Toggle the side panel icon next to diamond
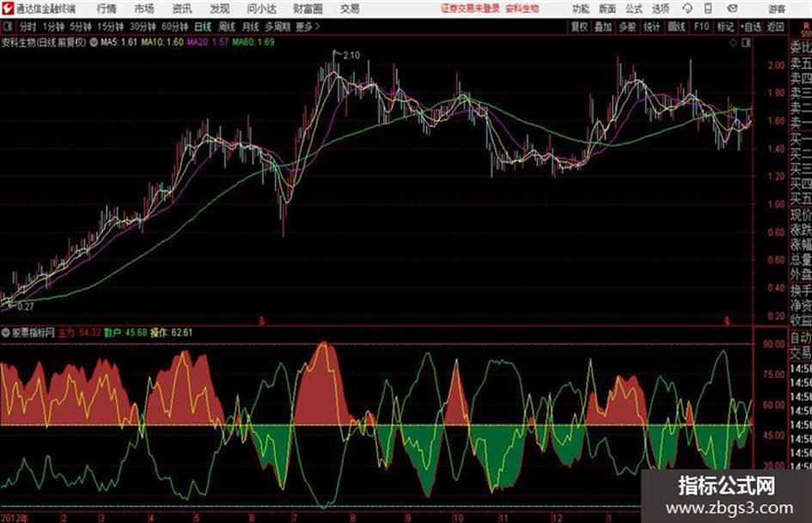Image resolution: width=812 pixels, height=523 pixels. [746, 43]
